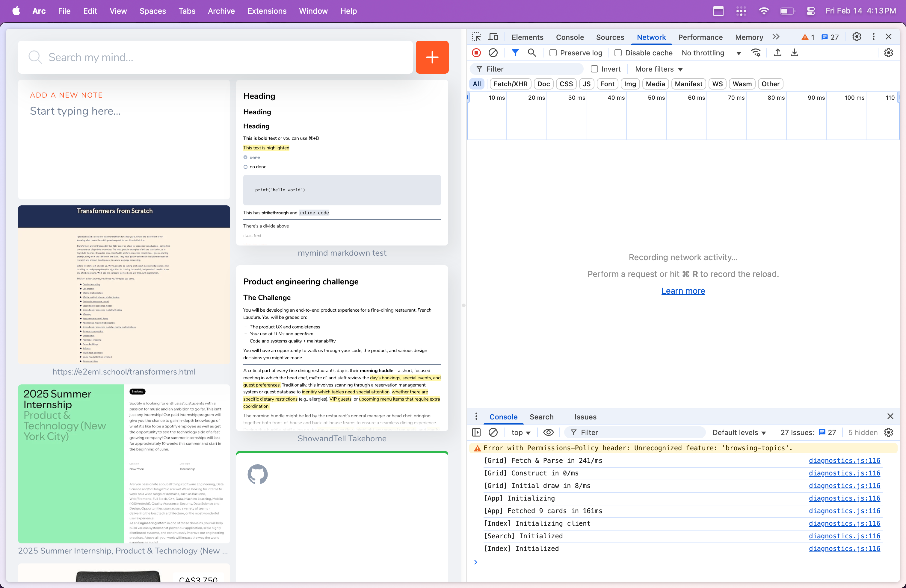
Task: Open the No throttling dropdown
Action: coord(711,53)
